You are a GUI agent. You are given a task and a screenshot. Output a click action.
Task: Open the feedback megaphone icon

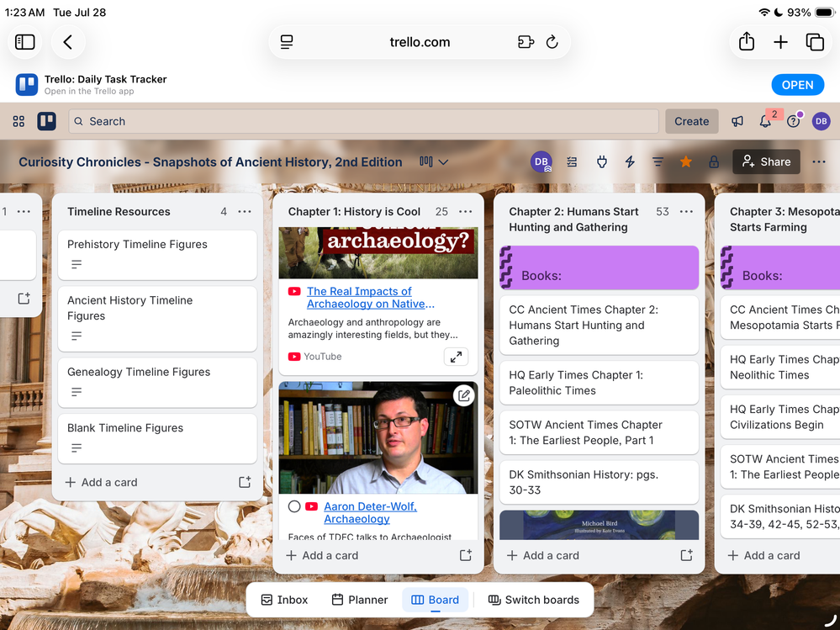click(x=737, y=122)
